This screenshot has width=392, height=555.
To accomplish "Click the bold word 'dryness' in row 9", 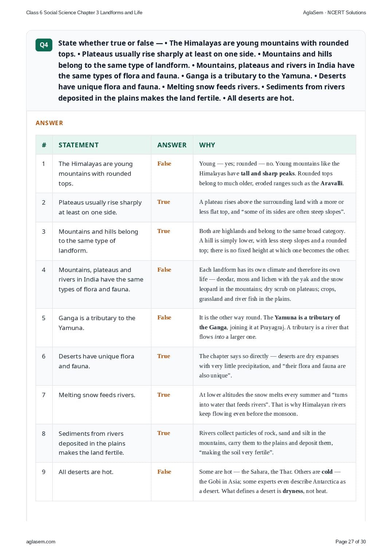I will tap(293, 491).
